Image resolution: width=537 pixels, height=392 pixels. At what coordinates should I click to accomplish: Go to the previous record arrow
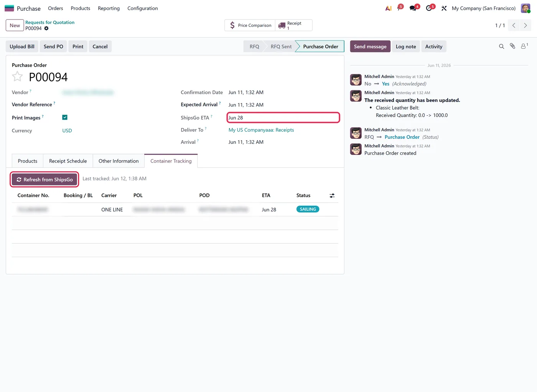(x=514, y=25)
